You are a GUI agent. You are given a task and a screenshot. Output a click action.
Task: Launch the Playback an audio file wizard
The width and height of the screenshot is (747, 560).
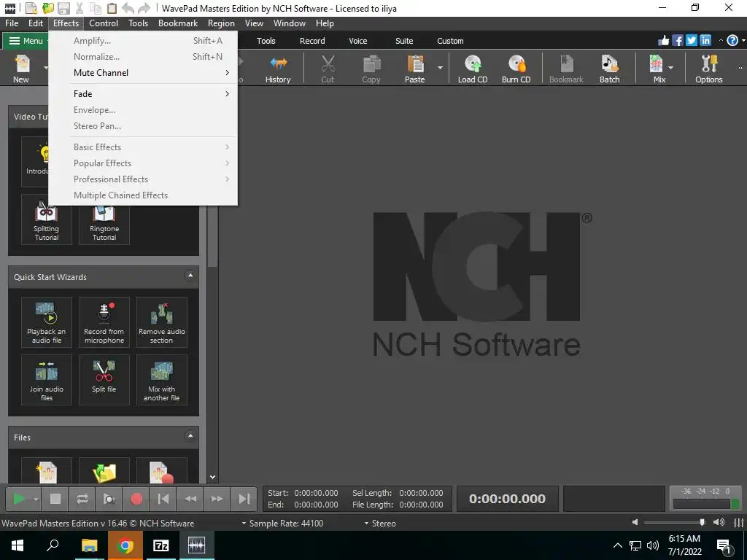click(46, 322)
